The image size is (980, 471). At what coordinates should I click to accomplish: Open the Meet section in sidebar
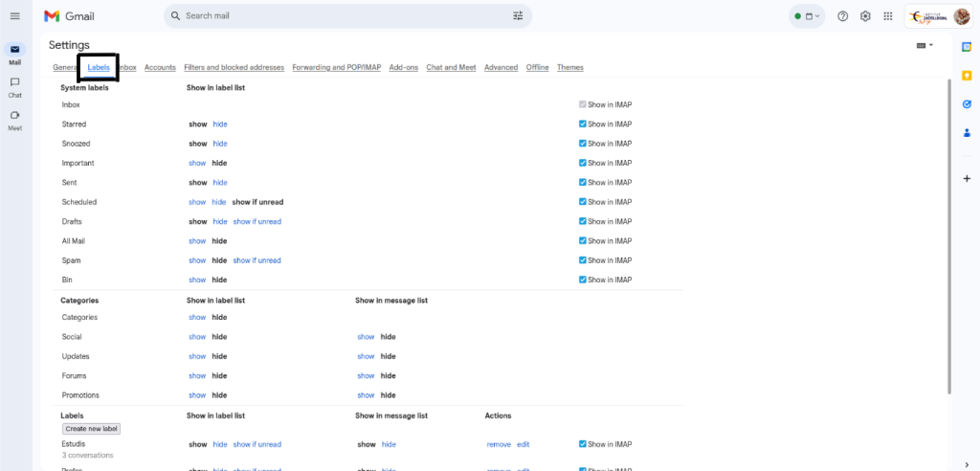pos(14,119)
